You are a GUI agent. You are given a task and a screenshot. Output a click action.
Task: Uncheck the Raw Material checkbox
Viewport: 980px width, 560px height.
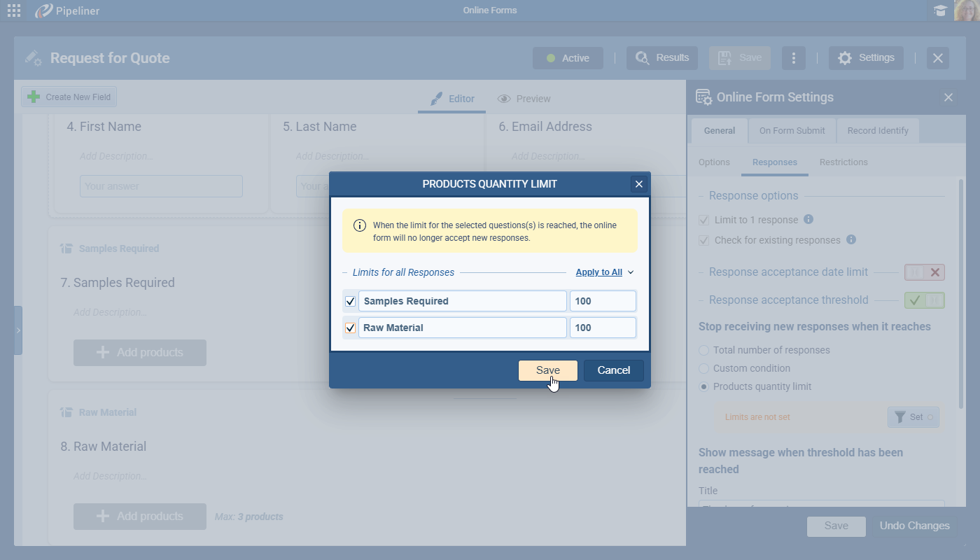point(351,328)
